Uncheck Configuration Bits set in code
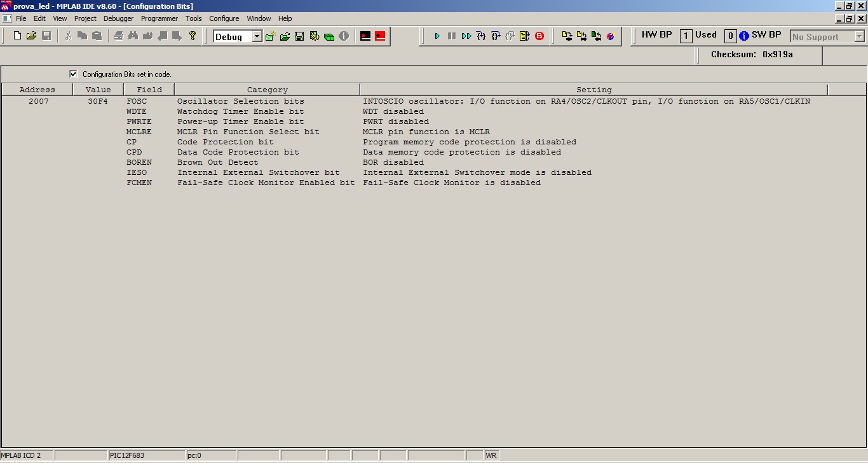Screen dimensions: 868x463 pyautogui.click(x=73, y=74)
